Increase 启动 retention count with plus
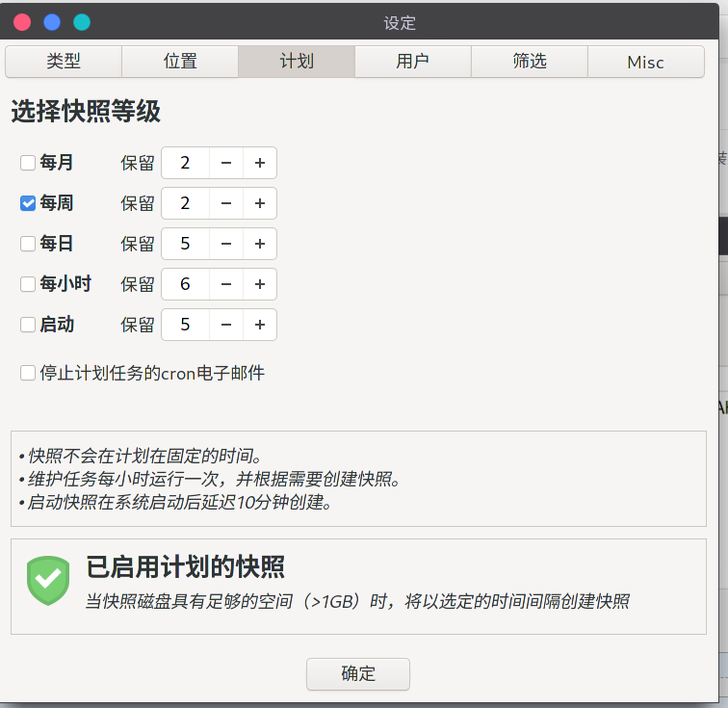728x708 pixels. 260,325
